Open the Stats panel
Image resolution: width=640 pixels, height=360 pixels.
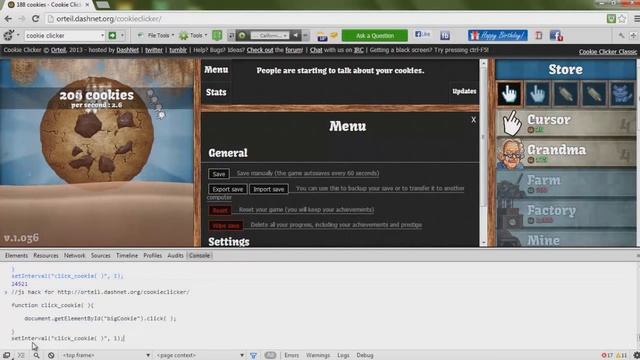(x=216, y=92)
